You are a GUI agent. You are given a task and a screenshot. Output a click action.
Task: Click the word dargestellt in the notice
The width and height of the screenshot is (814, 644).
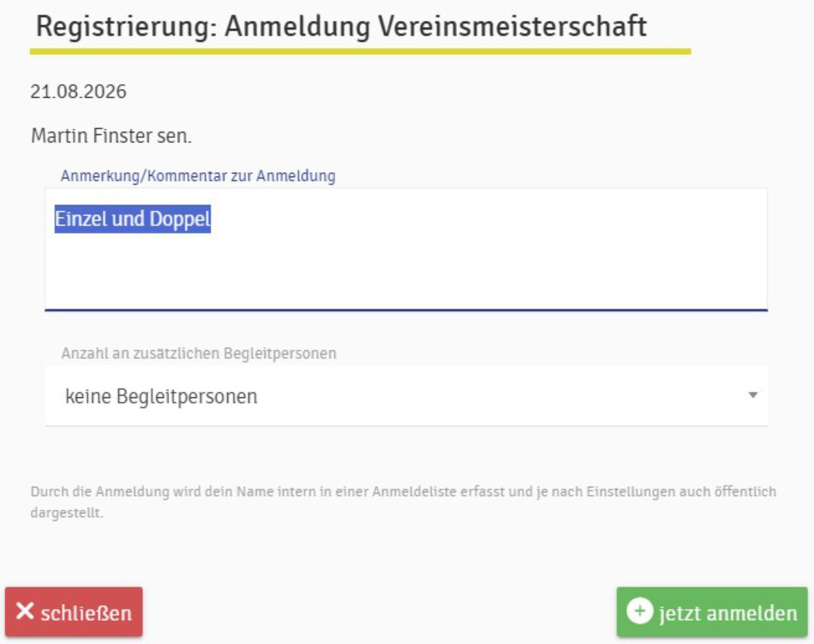pos(66,513)
